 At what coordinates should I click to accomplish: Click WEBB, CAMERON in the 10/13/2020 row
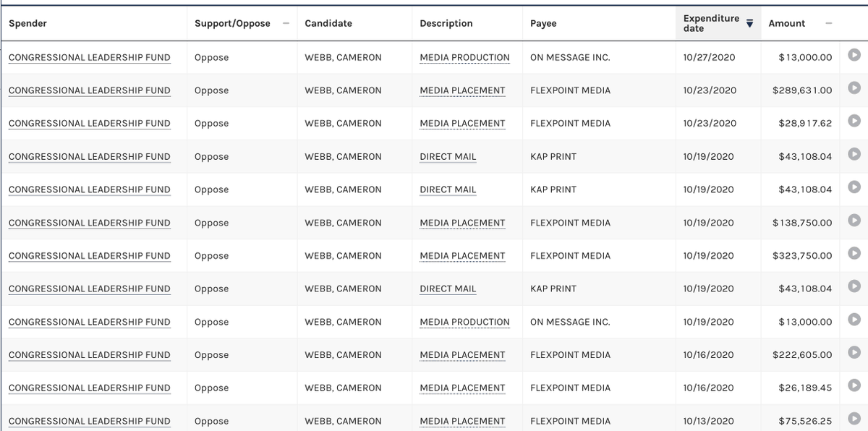(343, 422)
